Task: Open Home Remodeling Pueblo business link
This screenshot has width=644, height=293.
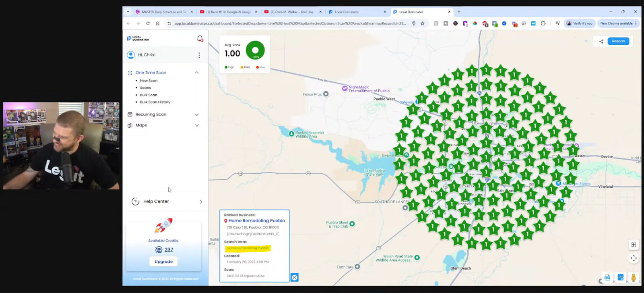Action: pos(256,221)
